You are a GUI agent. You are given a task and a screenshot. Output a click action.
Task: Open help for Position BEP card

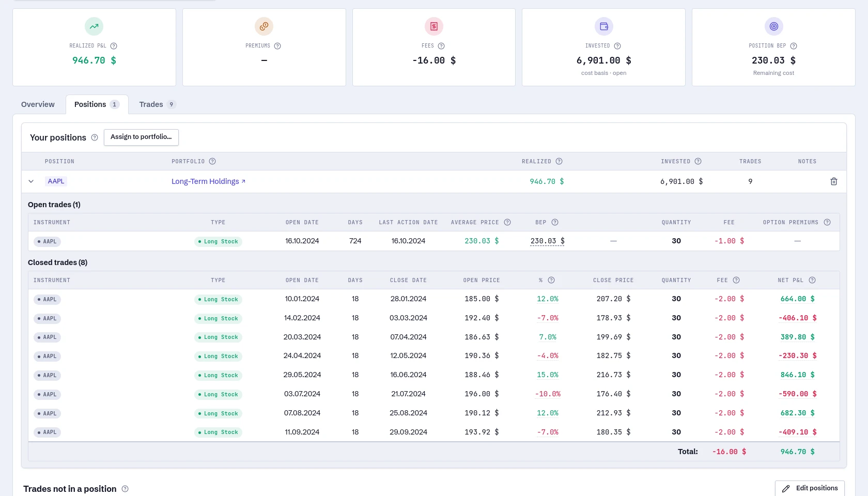click(794, 46)
